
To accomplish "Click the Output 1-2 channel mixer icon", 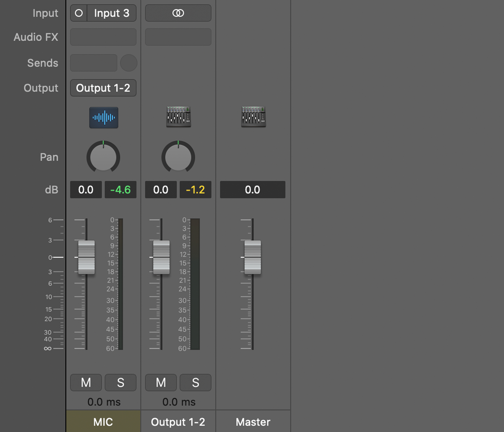I will click(178, 117).
